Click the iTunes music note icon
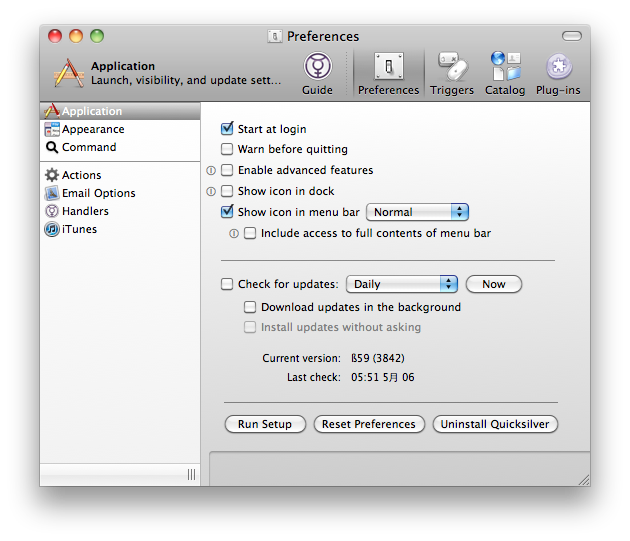The height and width of the screenshot is (541, 630). tap(52, 229)
